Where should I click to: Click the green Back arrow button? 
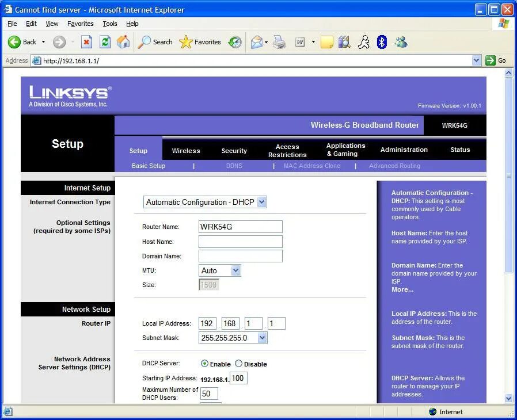point(14,42)
